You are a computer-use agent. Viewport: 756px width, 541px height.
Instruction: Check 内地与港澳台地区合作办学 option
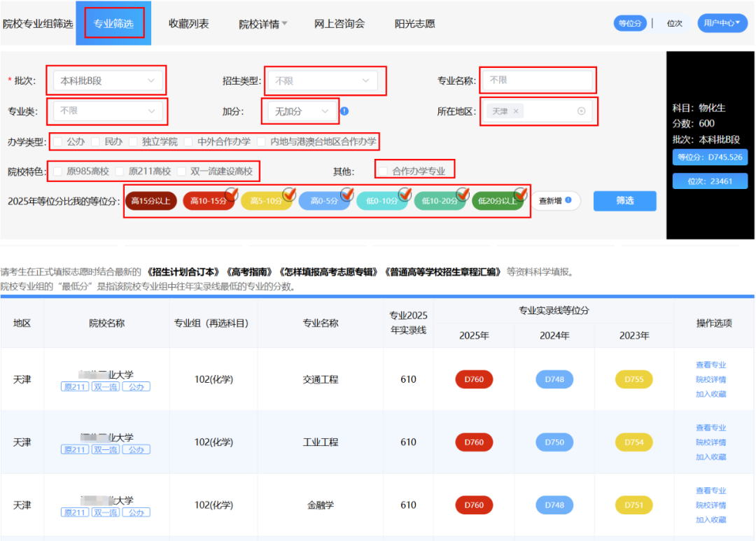pos(261,142)
